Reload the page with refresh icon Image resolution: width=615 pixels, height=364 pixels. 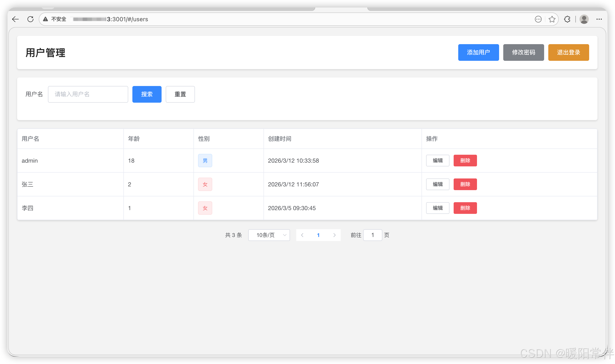(30, 19)
